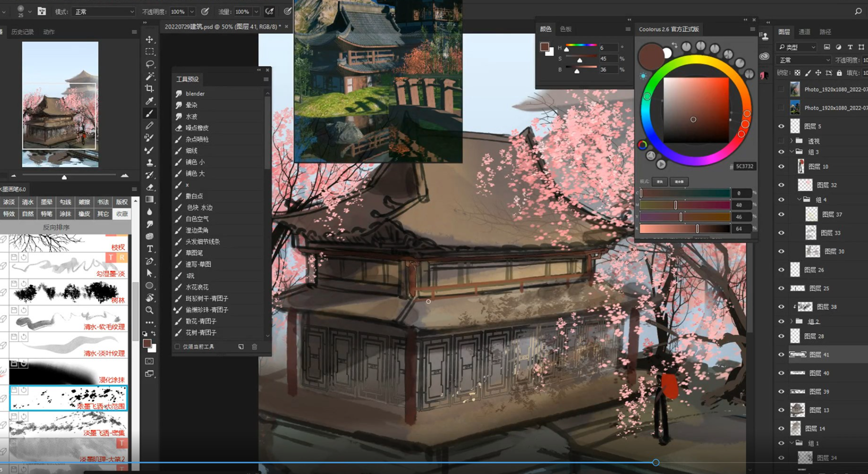The height and width of the screenshot is (474, 868).
Task: Toggle visibility of 图层 41
Action: [x=781, y=354]
